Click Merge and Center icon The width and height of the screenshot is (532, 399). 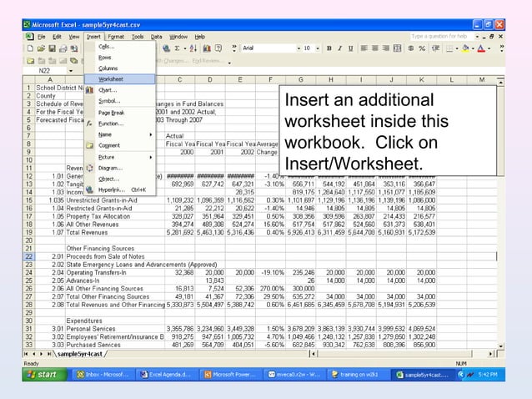click(397, 48)
